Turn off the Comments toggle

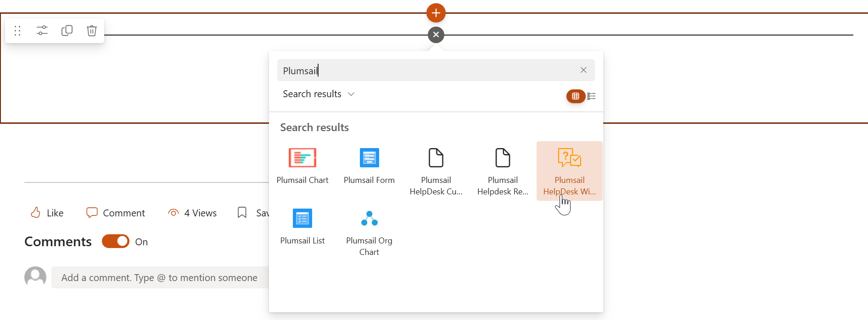click(x=116, y=241)
